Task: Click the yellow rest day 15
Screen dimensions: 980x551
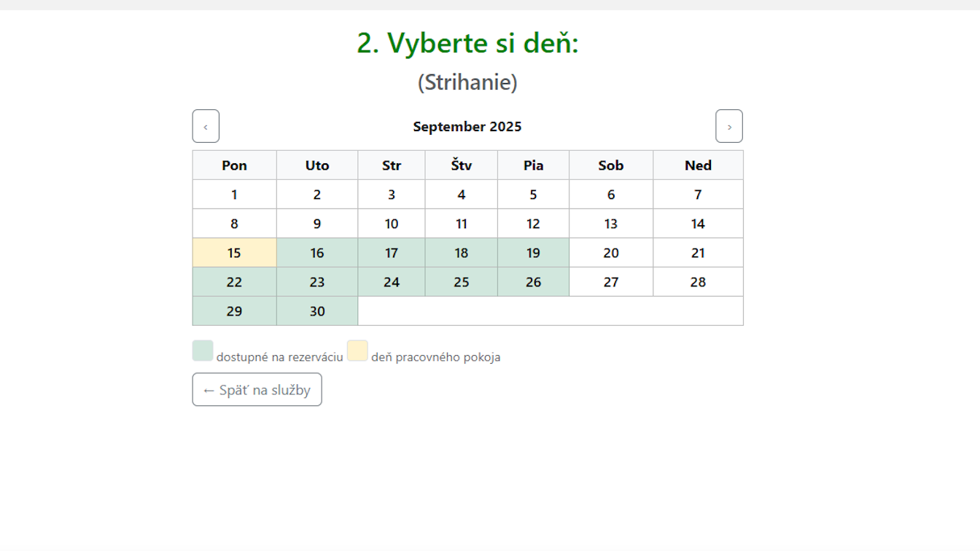Action: [234, 253]
